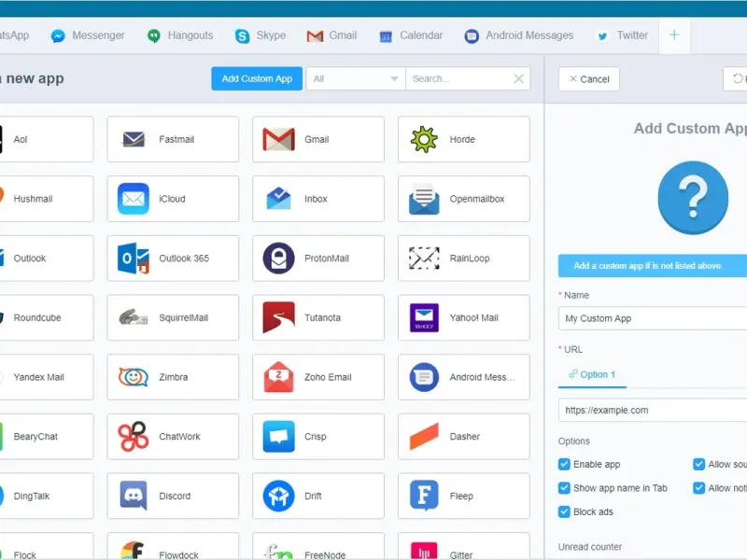Choose the DingTalk app card
The width and height of the screenshot is (747, 560).
tap(46, 496)
